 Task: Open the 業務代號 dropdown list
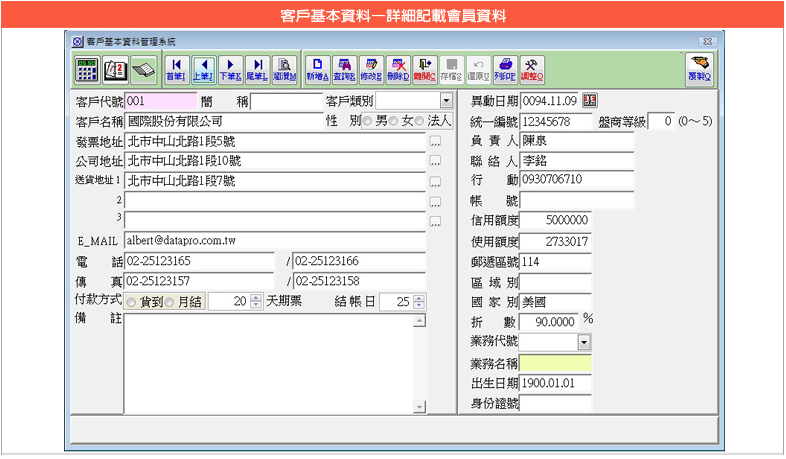tap(584, 342)
